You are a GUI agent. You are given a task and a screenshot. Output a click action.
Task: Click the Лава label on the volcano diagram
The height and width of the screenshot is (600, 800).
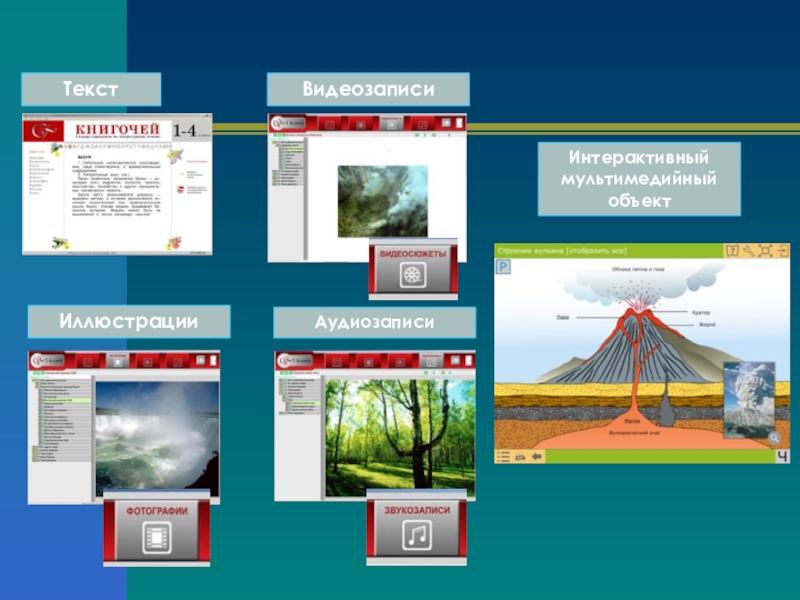click(x=562, y=317)
